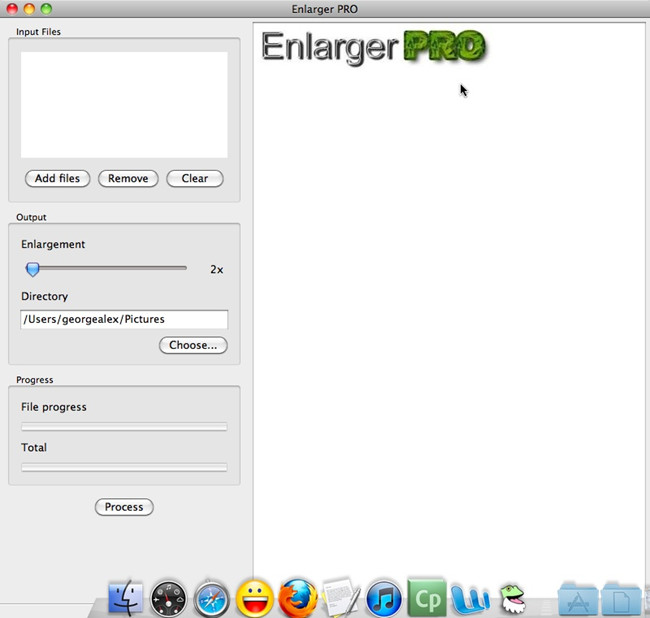The image size is (650, 618).
Task: Click inside the empty Input Files list
Action: (x=124, y=105)
